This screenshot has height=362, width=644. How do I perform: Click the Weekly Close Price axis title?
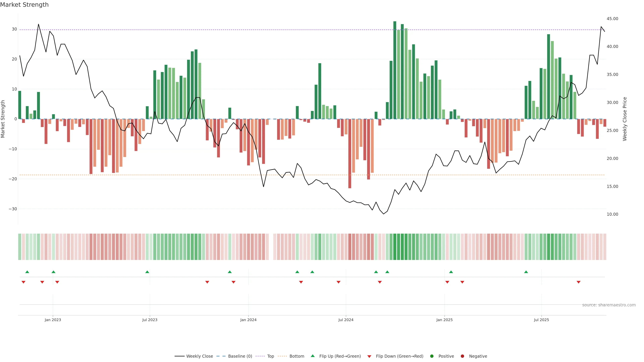click(x=625, y=119)
